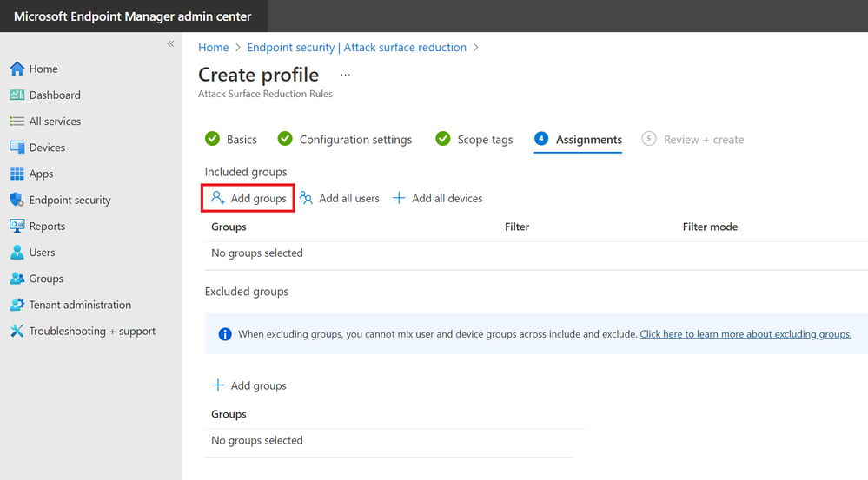Click the Groups column header under Included groups

(x=229, y=227)
